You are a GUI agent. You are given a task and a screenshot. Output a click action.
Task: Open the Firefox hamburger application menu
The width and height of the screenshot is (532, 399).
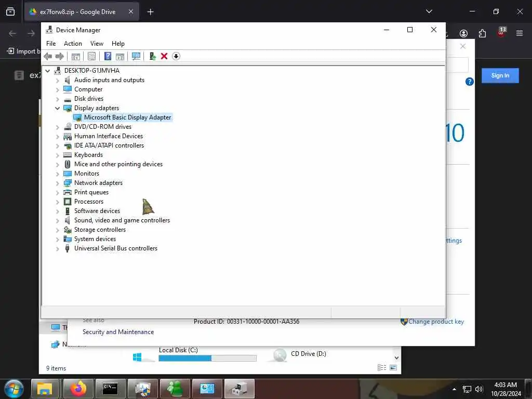click(x=520, y=33)
